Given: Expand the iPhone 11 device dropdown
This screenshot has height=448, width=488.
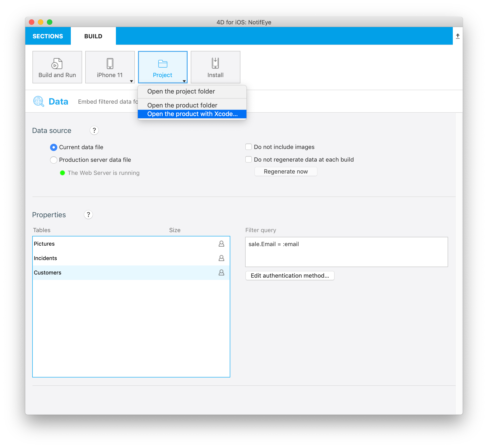Looking at the screenshot, I should coord(132,82).
